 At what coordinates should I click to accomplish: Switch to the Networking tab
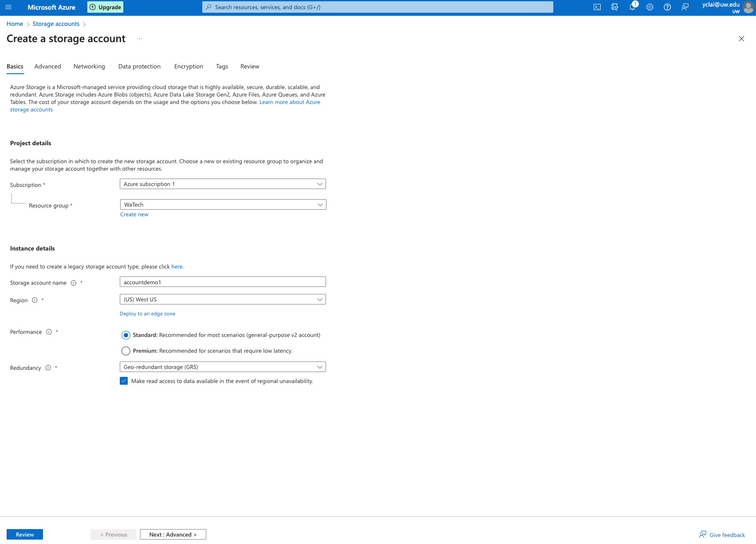(x=89, y=66)
